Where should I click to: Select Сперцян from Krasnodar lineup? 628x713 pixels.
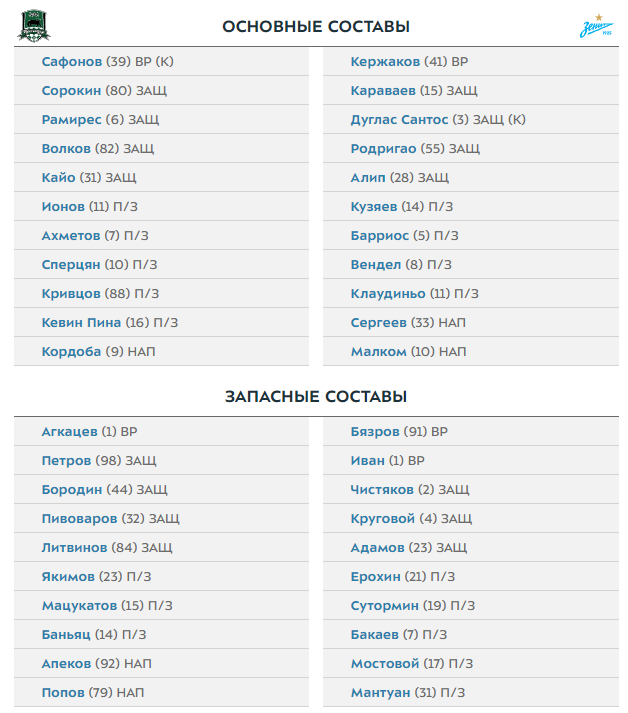[x=71, y=265]
